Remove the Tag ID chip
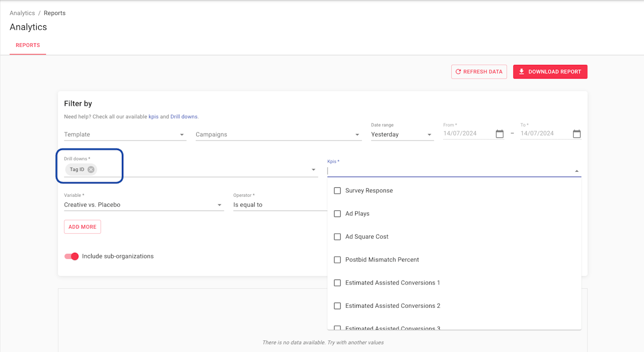This screenshot has height=352, width=644. tap(91, 170)
